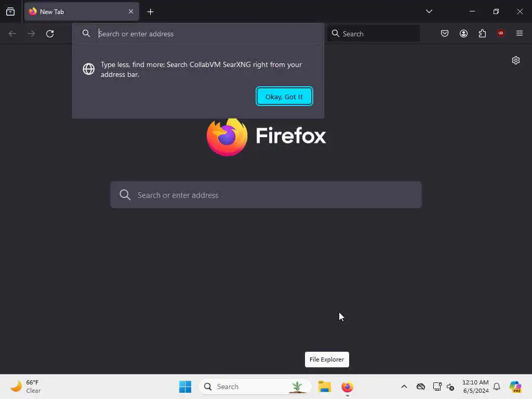This screenshot has height=399, width=532.
Task: Open File Explorer from taskbar
Action: [324, 387]
